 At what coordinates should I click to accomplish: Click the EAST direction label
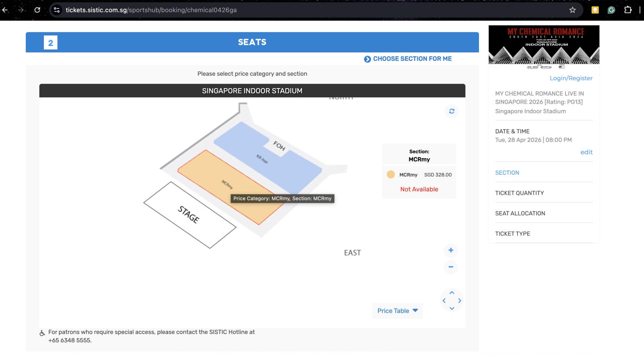[x=352, y=253]
